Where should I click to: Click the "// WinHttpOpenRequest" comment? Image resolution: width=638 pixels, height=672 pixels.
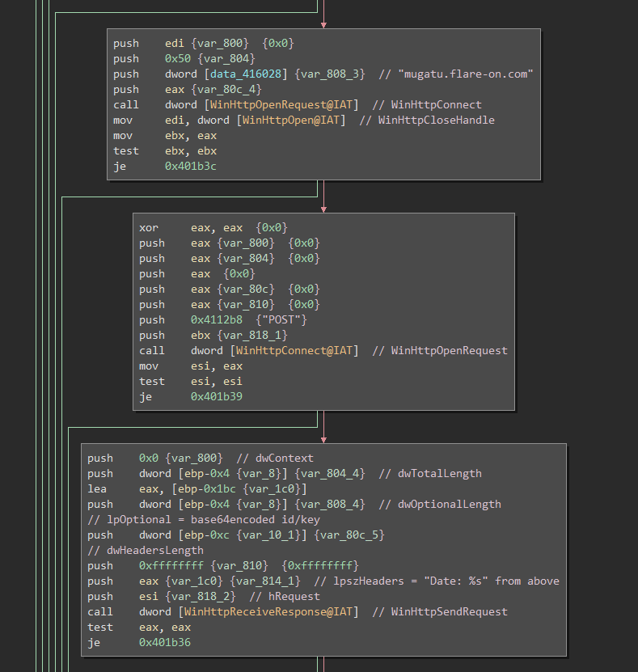click(440, 351)
